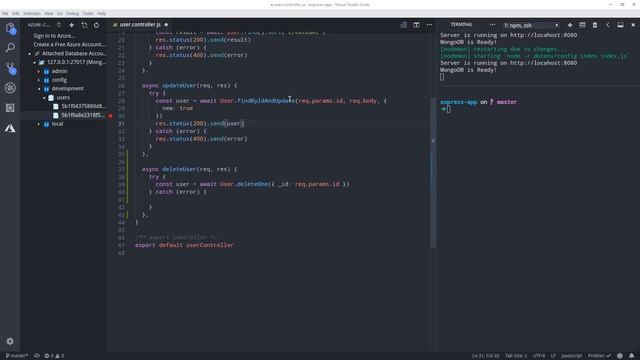The image size is (640, 360).
Task: Open the Selection menu
Action: point(32,13)
